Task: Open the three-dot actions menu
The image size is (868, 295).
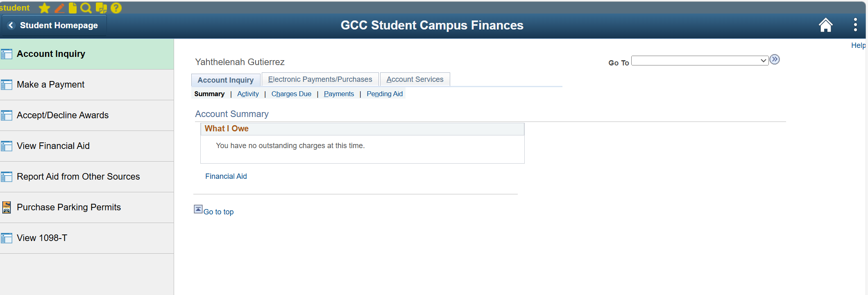Action: click(855, 25)
